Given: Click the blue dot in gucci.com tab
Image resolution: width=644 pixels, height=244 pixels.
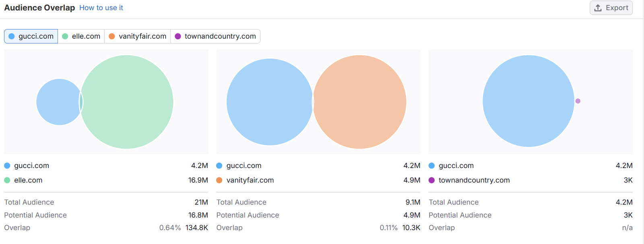Looking at the screenshot, I should (x=12, y=36).
